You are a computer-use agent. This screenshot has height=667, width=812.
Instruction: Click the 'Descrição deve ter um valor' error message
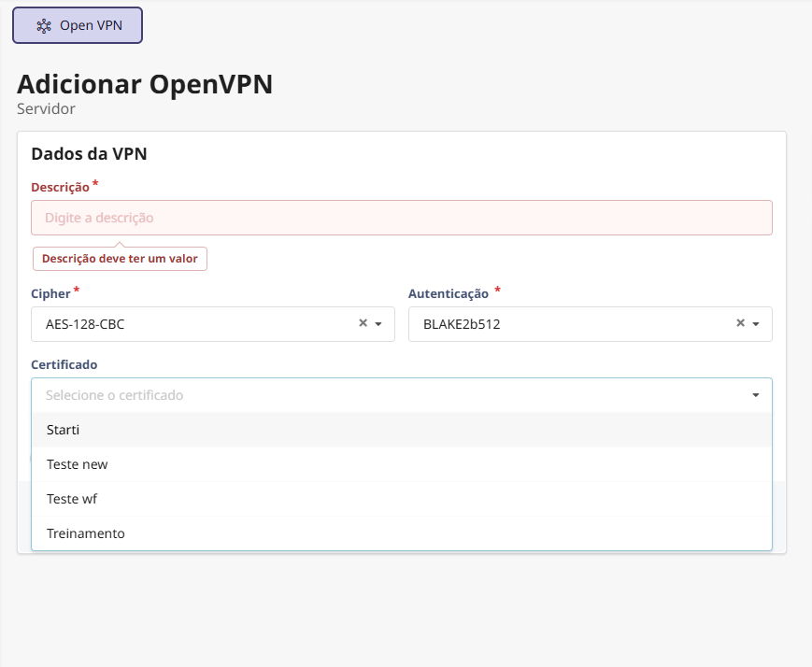120,259
